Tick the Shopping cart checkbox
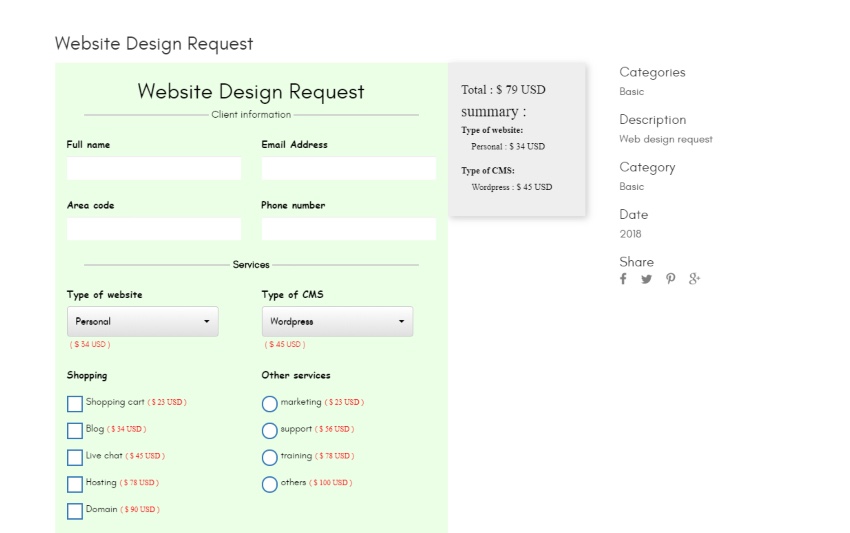 click(x=75, y=404)
